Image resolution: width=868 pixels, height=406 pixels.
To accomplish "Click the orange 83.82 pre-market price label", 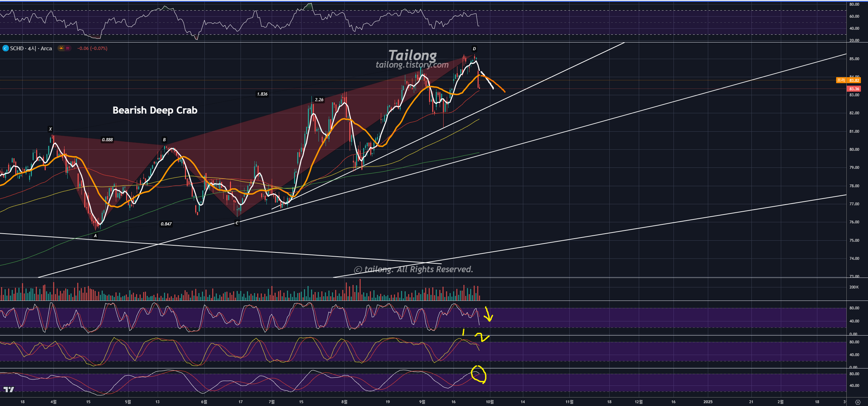I will point(854,80).
